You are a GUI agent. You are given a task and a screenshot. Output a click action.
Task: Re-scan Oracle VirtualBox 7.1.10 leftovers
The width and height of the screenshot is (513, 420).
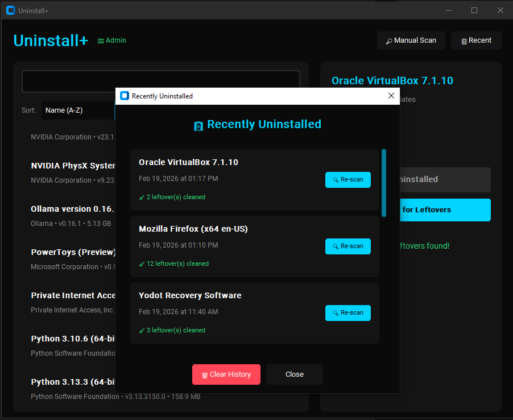(347, 180)
